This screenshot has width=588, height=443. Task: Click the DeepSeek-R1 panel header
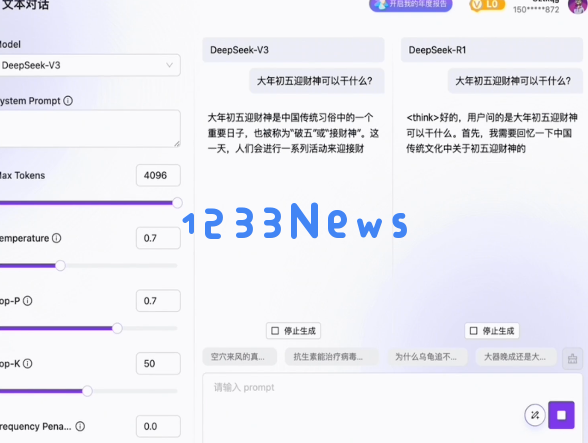492,50
